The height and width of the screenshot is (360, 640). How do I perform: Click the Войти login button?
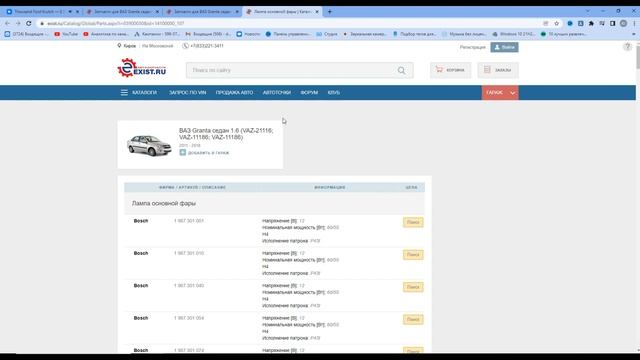[504, 47]
